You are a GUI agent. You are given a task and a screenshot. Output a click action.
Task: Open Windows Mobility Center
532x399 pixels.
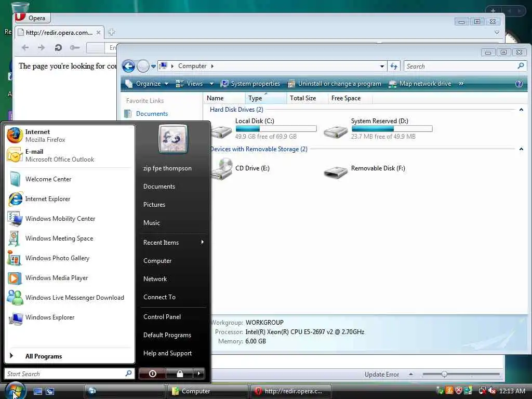[x=70, y=219]
